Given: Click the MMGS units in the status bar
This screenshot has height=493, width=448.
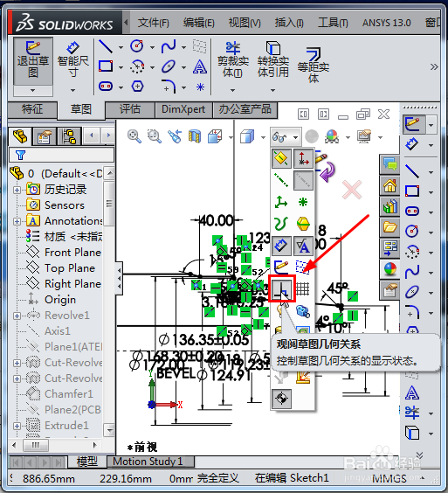Looking at the screenshot, I should tap(389, 479).
